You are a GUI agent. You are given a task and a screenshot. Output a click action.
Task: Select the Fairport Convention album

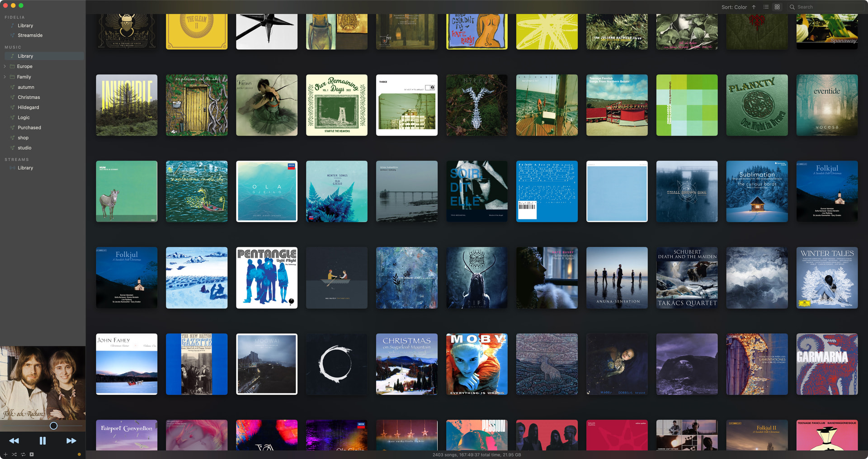pos(127,435)
